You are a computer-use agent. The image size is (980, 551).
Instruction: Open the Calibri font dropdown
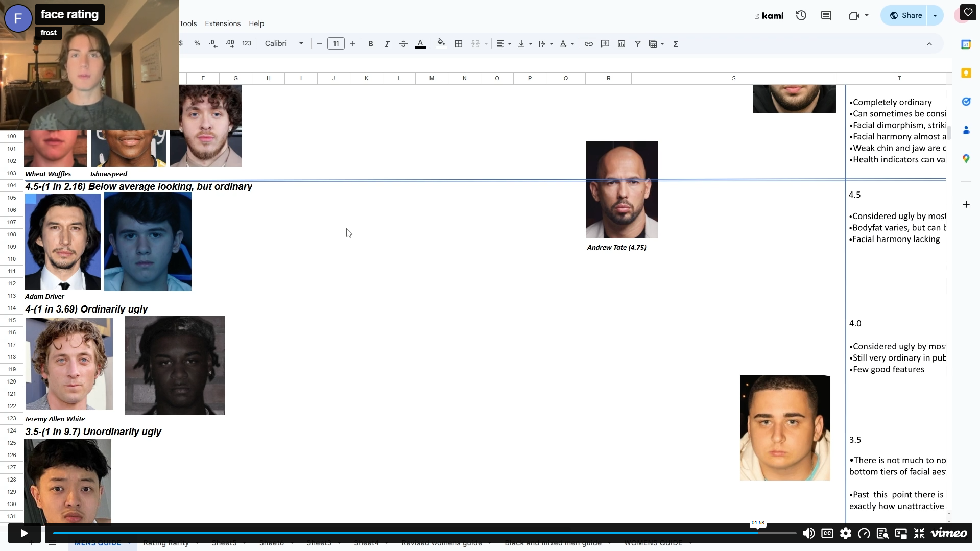coord(284,44)
